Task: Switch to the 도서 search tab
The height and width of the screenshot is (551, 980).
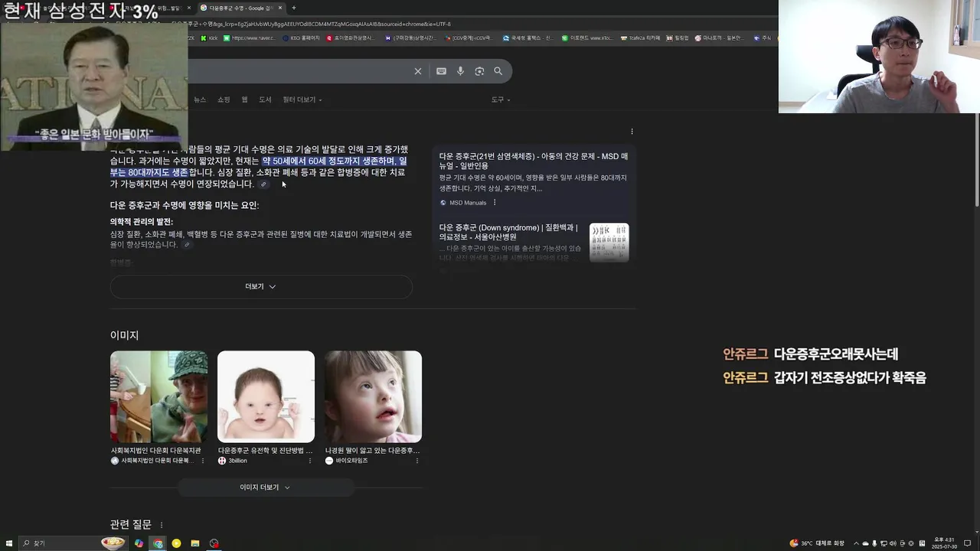Action: pos(265,99)
